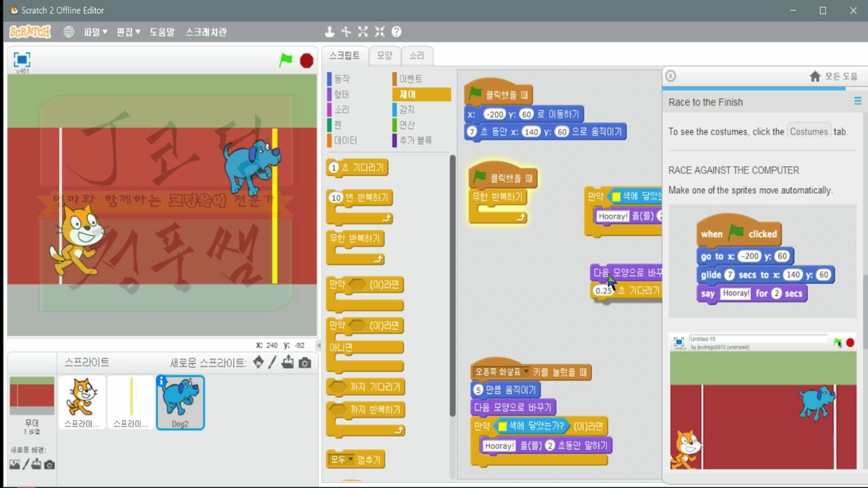Stop all scripts with the red stop button
The image size is (868, 488).
(x=307, y=60)
